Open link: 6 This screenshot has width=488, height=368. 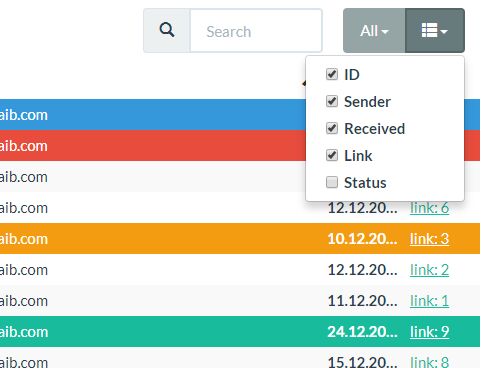(429, 208)
